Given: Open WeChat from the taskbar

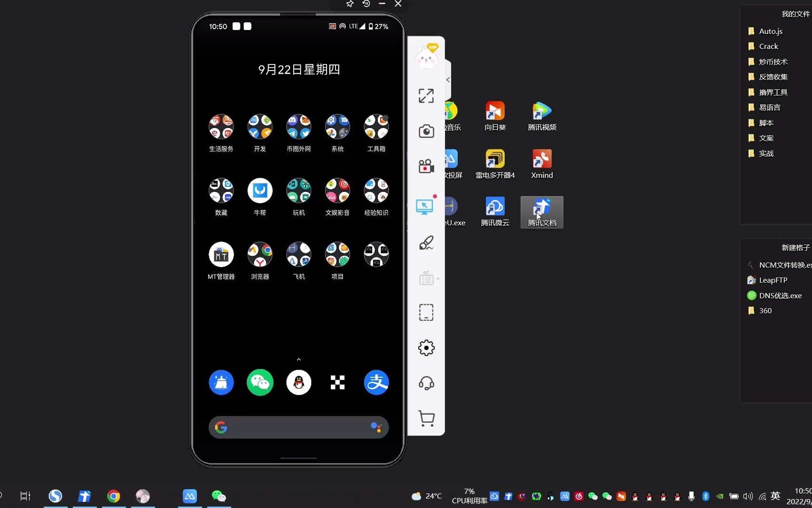Looking at the screenshot, I should 219,496.
